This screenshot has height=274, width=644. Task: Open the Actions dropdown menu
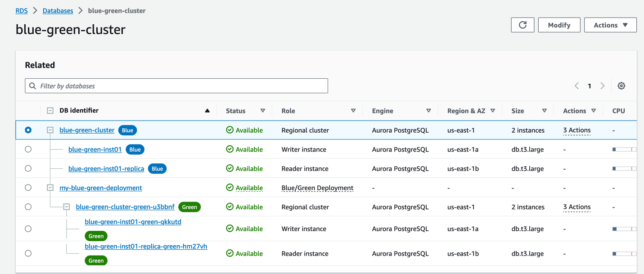tap(610, 25)
